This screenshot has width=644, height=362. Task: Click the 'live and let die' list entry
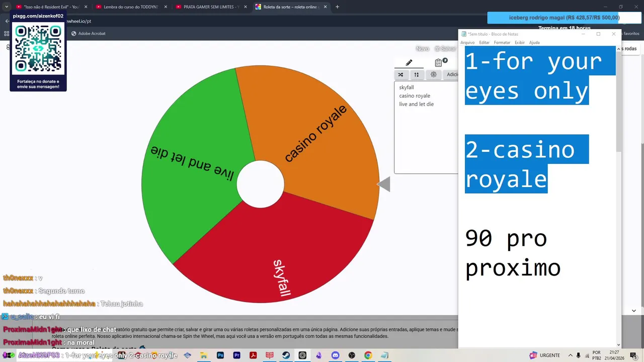pyautogui.click(x=416, y=104)
